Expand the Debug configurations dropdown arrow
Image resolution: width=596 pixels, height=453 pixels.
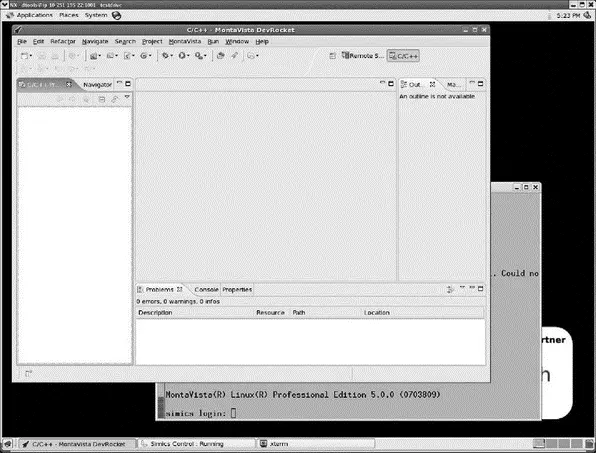(172, 56)
